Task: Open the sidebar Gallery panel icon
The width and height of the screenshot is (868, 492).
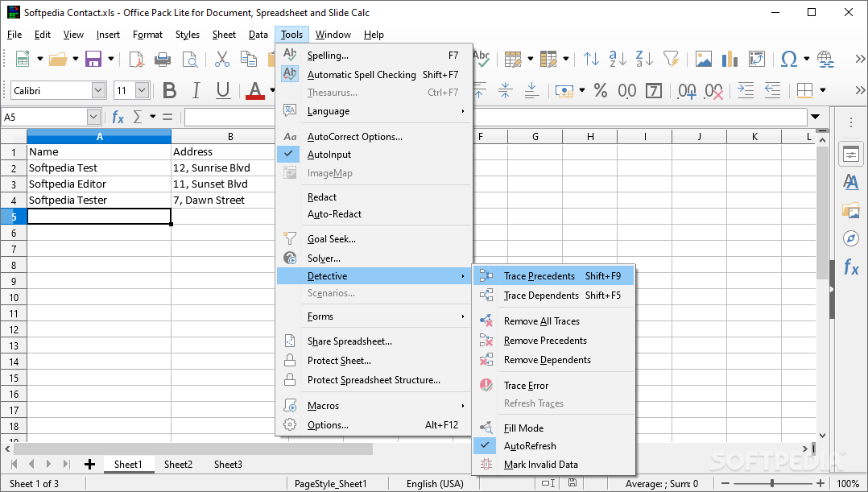Action: [851, 210]
